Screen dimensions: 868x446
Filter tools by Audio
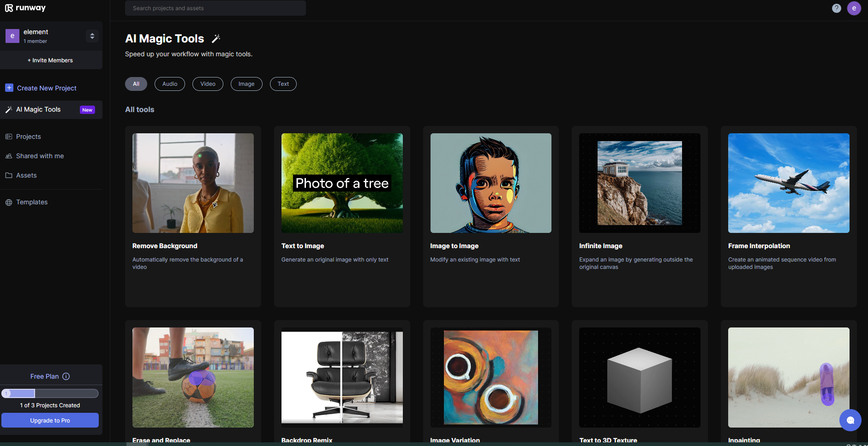click(x=170, y=84)
